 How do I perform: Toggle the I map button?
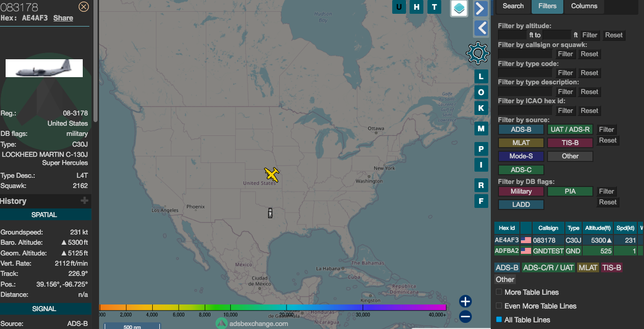click(481, 165)
